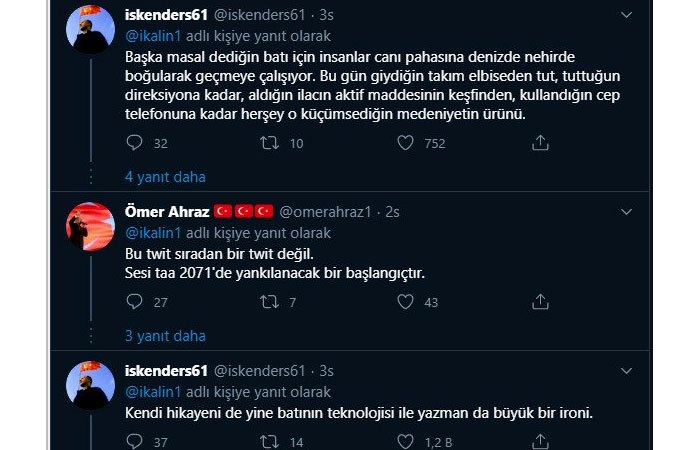Show '3 yanıt daha' replies
Viewport: 690px width, 450px height.
pyautogui.click(x=164, y=336)
